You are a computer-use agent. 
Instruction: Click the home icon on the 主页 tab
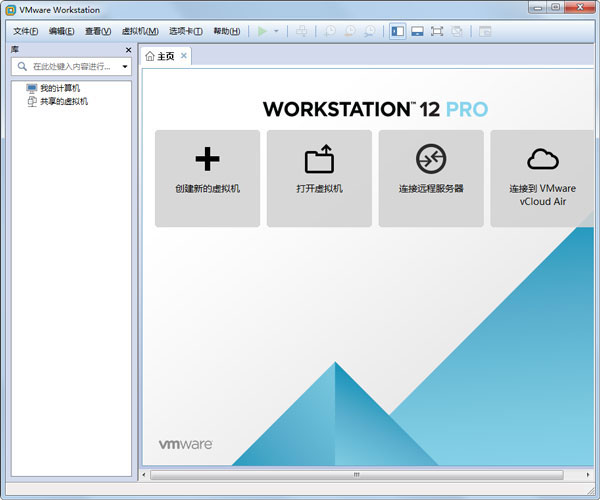151,56
